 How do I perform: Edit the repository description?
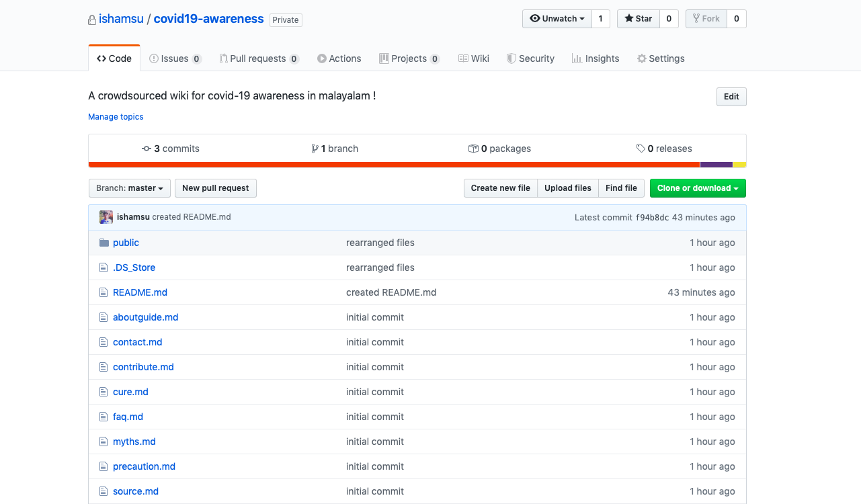(x=731, y=97)
